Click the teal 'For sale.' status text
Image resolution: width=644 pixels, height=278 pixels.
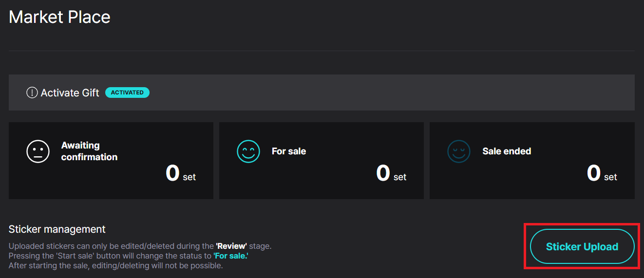pyautogui.click(x=231, y=256)
